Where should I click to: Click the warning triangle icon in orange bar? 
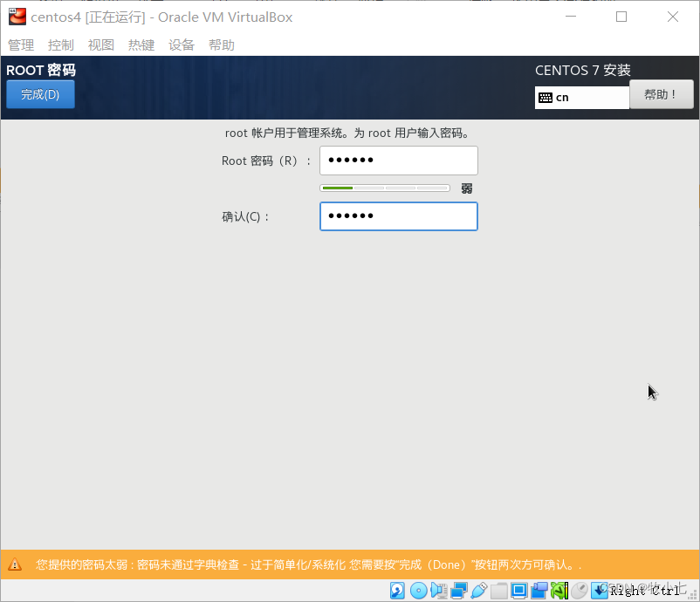pos(15,564)
